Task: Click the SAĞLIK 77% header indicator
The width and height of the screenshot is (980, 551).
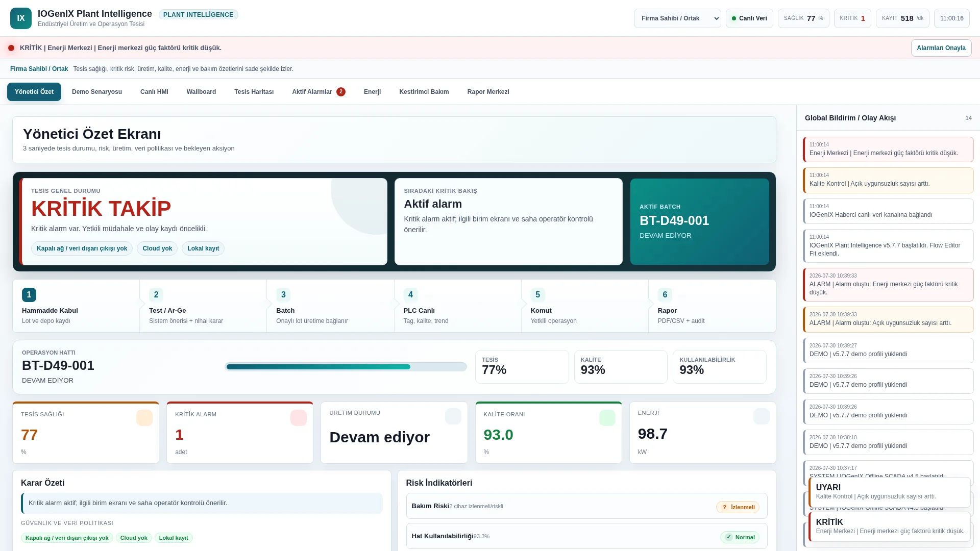Action: [803, 18]
